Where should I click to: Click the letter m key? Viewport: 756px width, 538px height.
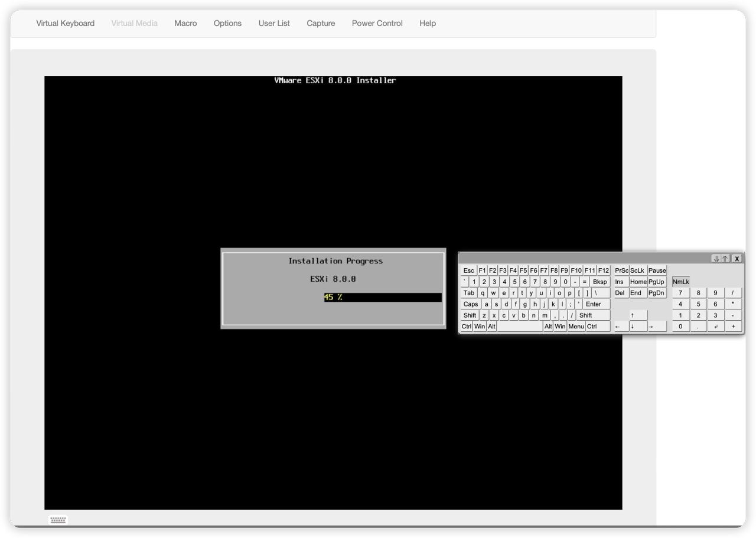(x=545, y=315)
